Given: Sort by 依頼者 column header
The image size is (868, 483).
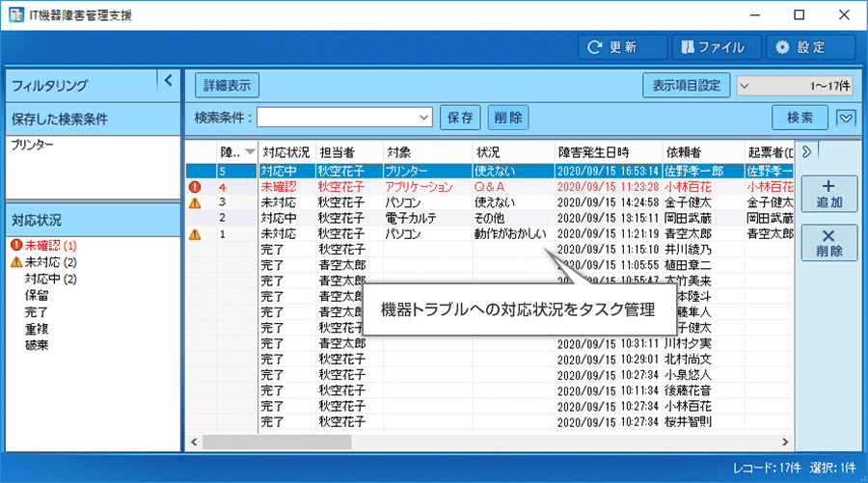Looking at the screenshot, I should pyautogui.click(x=703, y=152).
